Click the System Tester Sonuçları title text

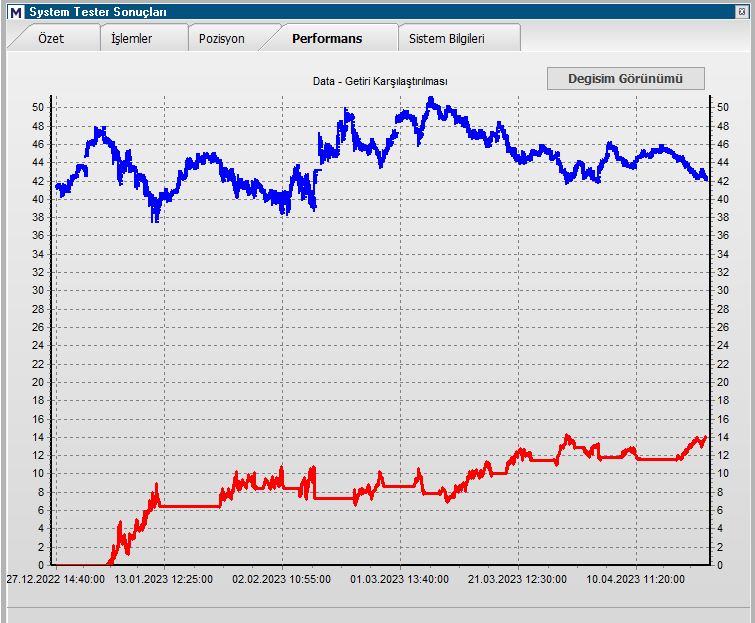(98, 12)
